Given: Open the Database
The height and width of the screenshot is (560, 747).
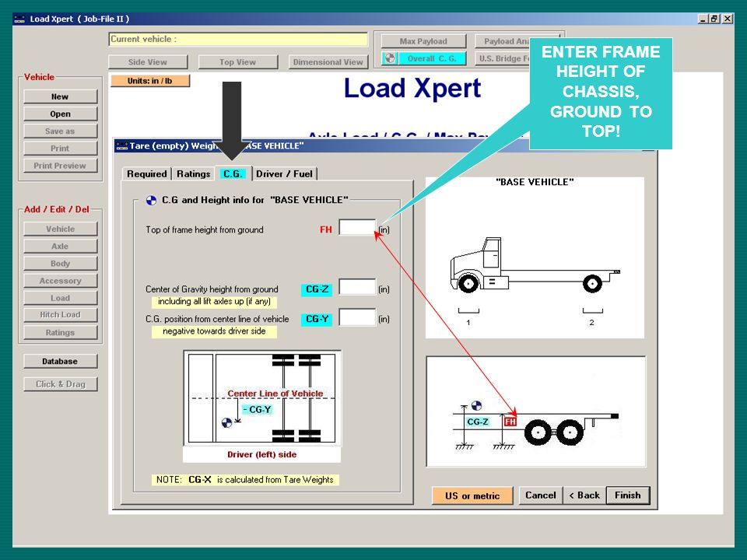Looking at the screenshot, I should [x=60, y=362].
